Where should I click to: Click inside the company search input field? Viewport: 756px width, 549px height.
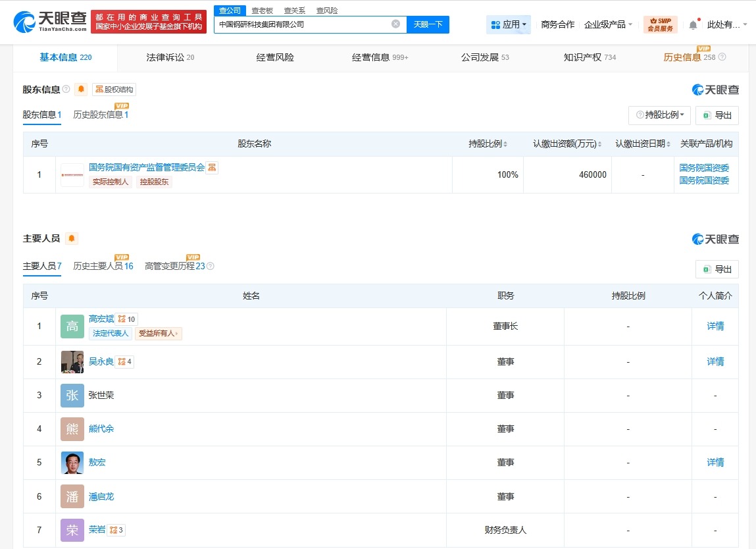coord(303,24)
